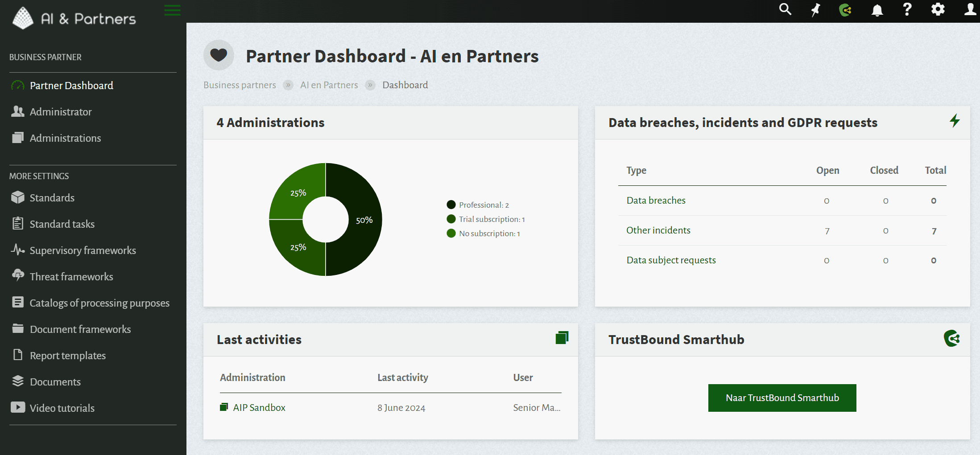
Task: Click the Open column header
Action: (x=827, y=170)
